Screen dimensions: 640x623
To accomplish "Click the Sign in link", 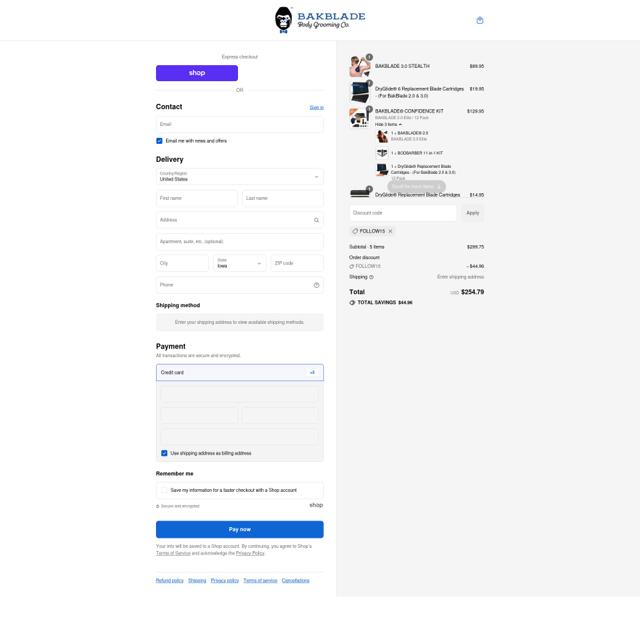I will [316, 108].
